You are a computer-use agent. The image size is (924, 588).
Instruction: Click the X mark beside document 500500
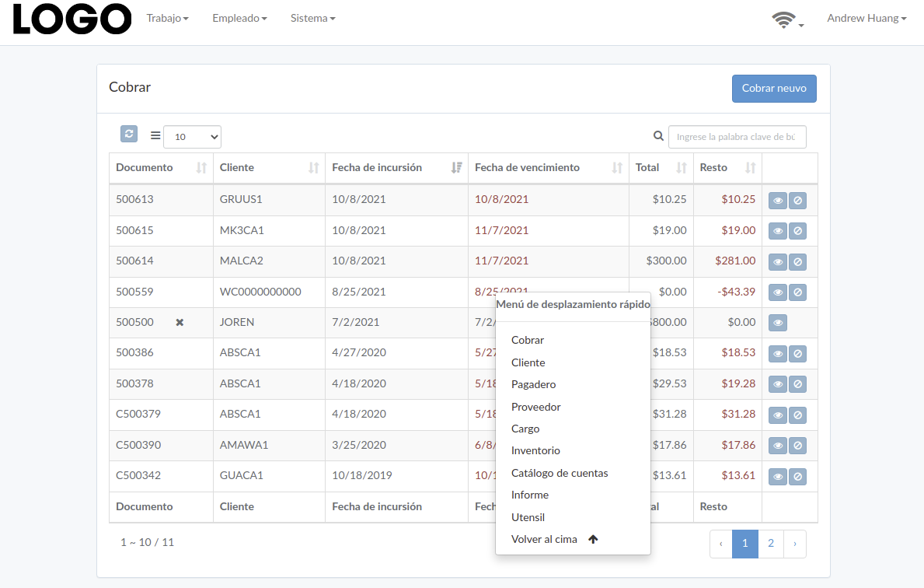pyautogui.click(x=180, y=323)
